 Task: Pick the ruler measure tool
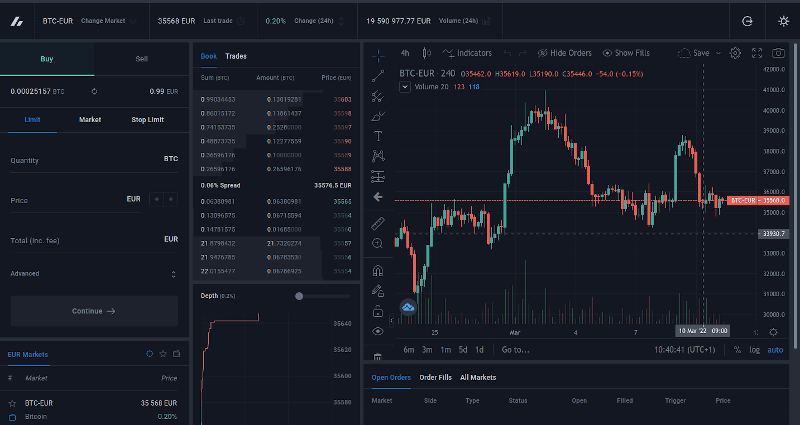pos(378,222)
